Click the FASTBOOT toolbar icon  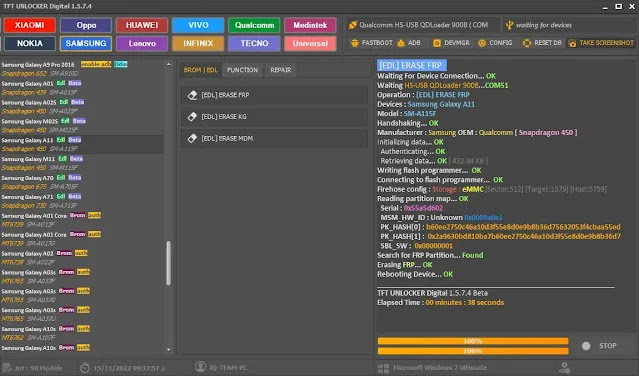click(x=355, y=43)
